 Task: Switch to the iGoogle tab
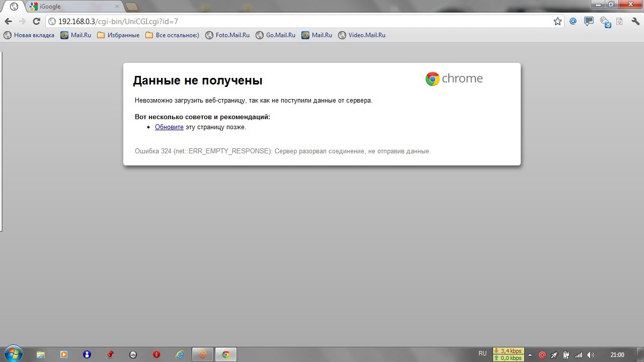[x=74, y=7]
